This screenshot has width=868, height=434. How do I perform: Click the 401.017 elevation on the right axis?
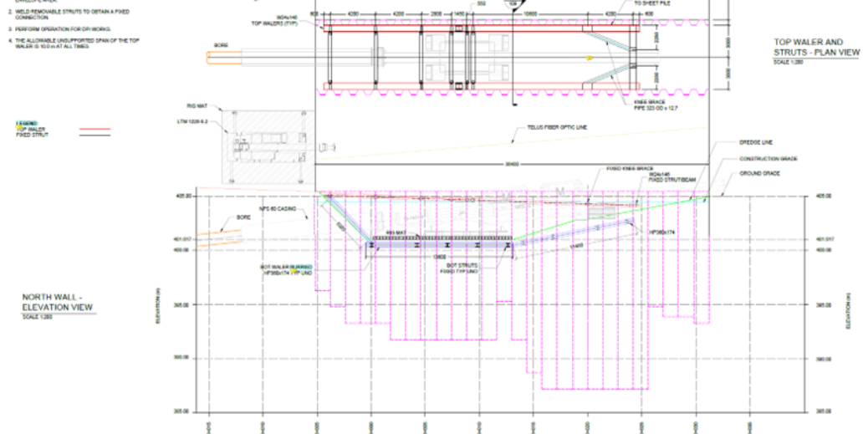(x=825, y=240)
